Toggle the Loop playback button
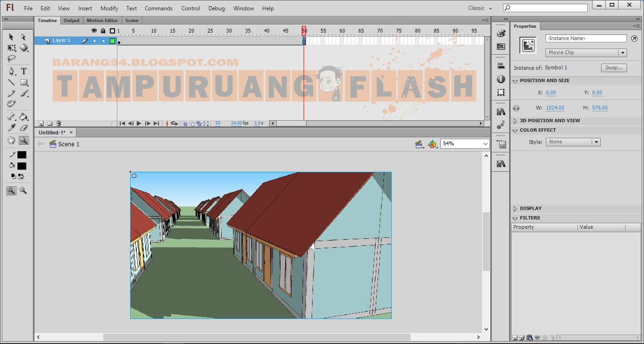 coord(174,124)
